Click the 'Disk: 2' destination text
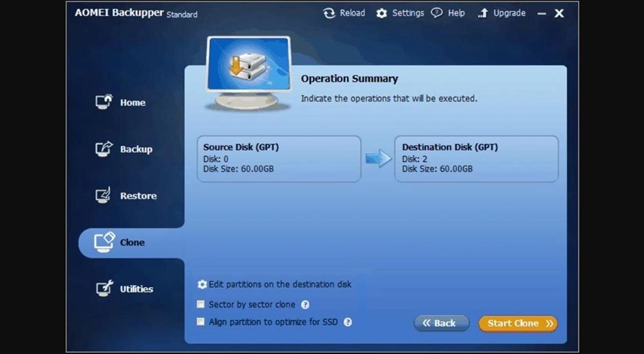This screenshot has height=354, width=644. click(414, 159)
